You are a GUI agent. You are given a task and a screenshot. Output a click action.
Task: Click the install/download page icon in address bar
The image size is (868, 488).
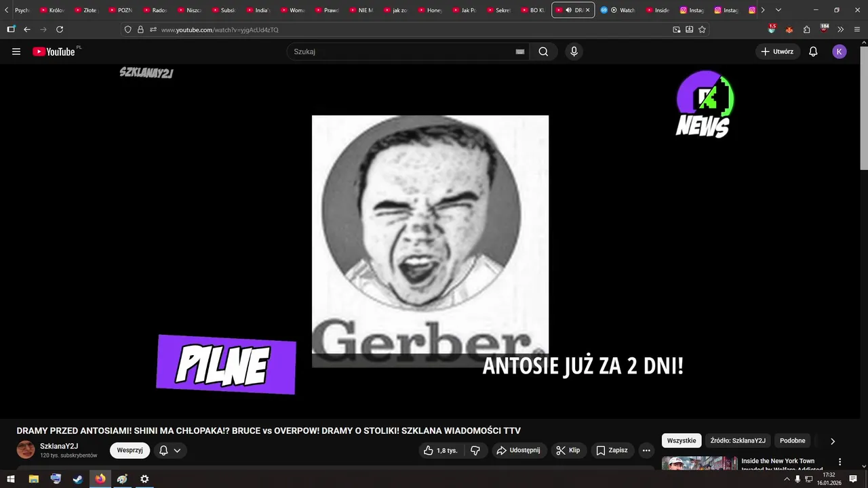[689, 29]
